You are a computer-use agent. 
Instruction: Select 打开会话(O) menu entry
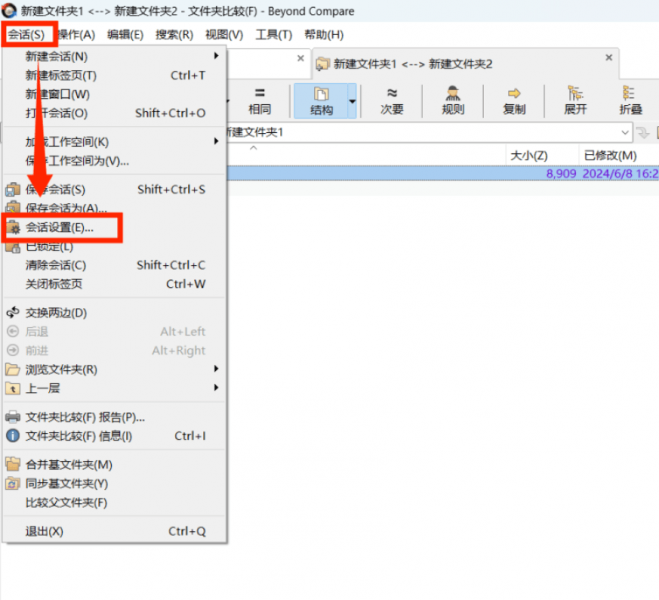114,113
